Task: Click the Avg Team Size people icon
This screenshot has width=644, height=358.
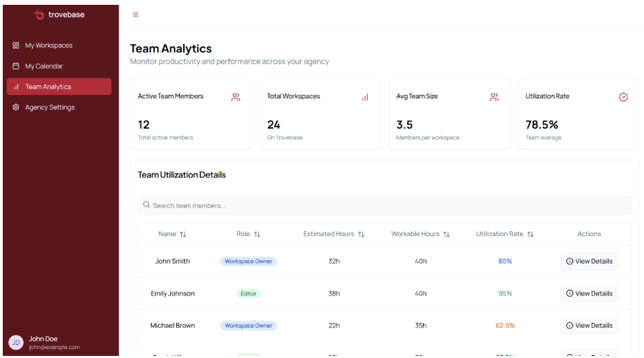Action: (x=494, y=97)
